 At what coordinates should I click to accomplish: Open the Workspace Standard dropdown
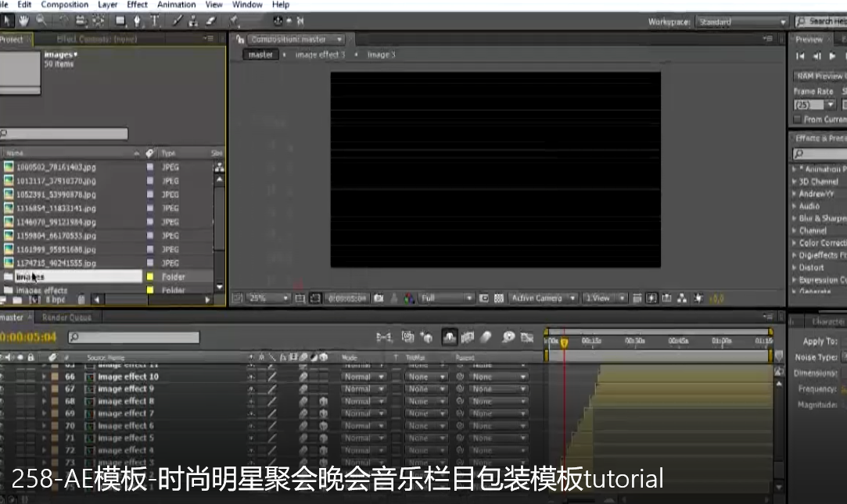(x=741, y=22)
